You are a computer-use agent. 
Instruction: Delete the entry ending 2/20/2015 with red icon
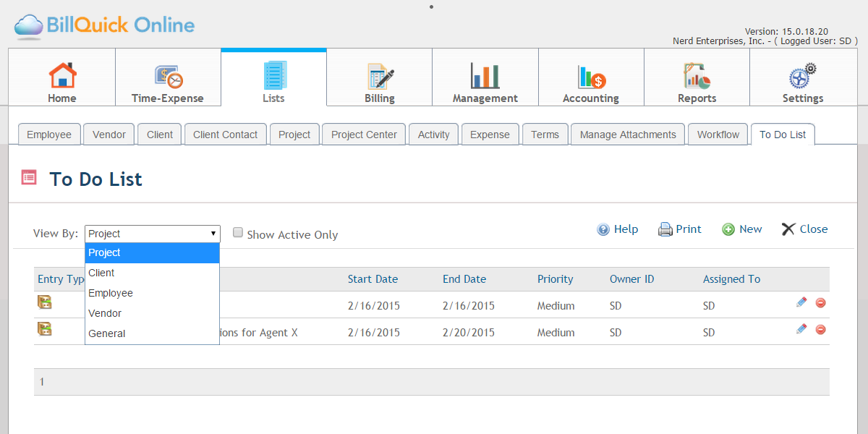tap(820, 329)
